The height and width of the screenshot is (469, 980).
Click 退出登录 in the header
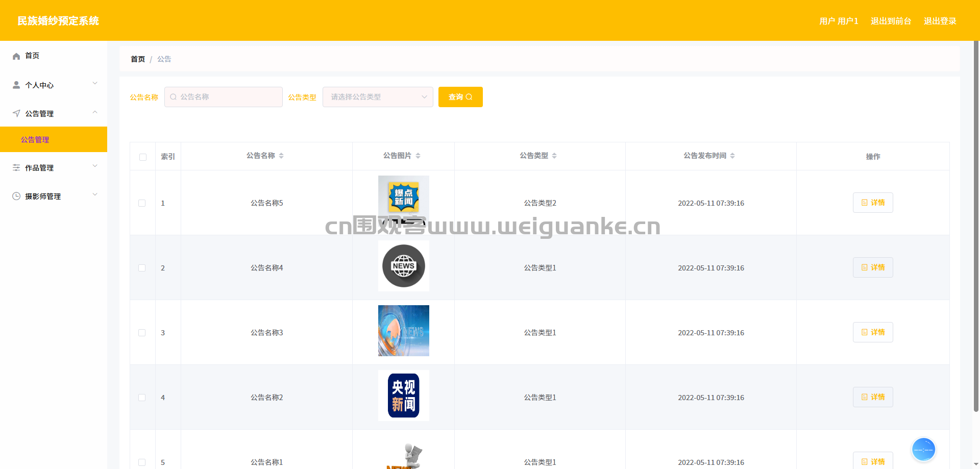pos(940,21)
